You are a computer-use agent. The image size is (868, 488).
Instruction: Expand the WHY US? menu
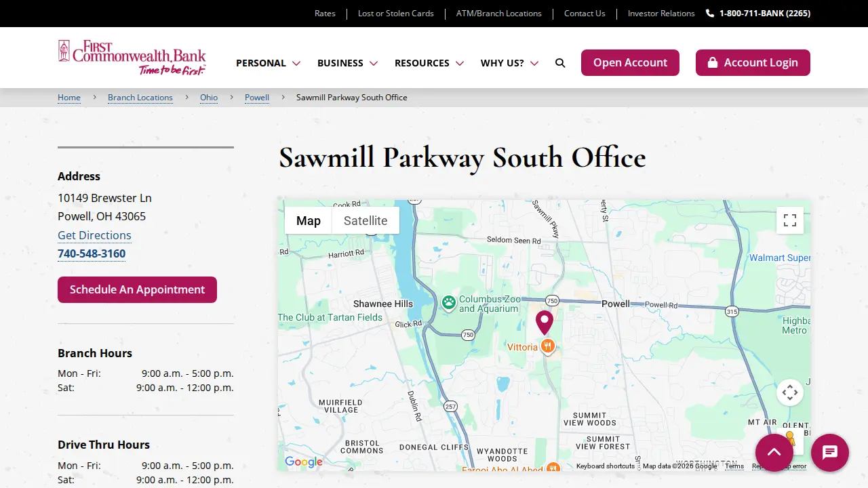pos(509,63)
